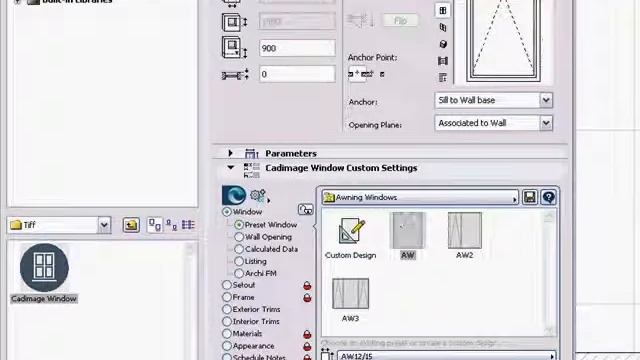Viewport: 640px width, 360px height.
Task: Click the red lock beside Materials
Action: pyautogui.click(x=307, y=334)
